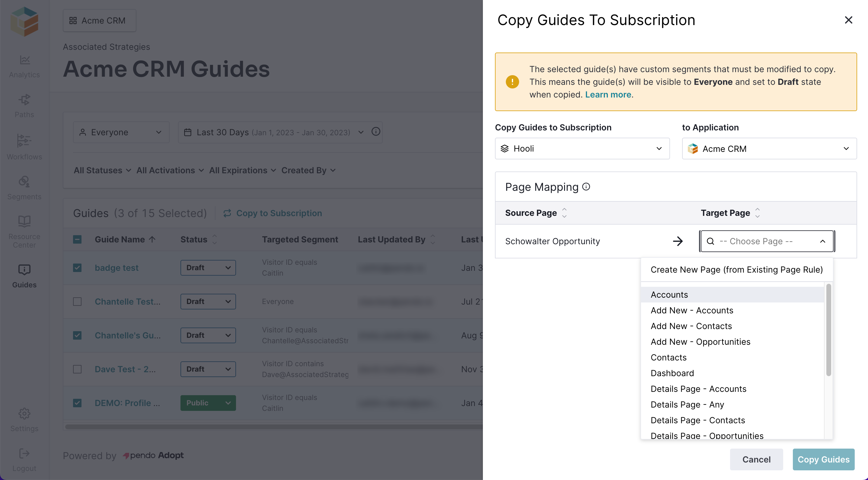Viewport: 868px width, 480px height.
Task: Click the Acme CRM app grid icon
Action: click(x=73, y=21)
